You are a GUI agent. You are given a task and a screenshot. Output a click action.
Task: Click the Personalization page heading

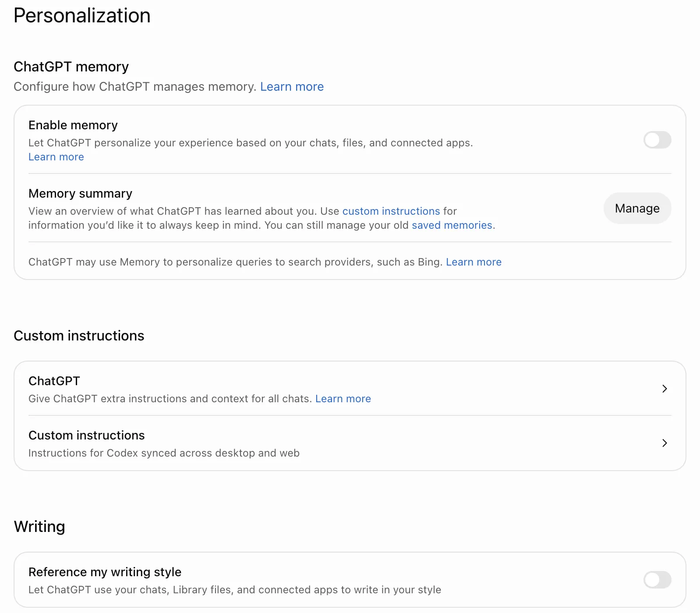pos(82,16)
